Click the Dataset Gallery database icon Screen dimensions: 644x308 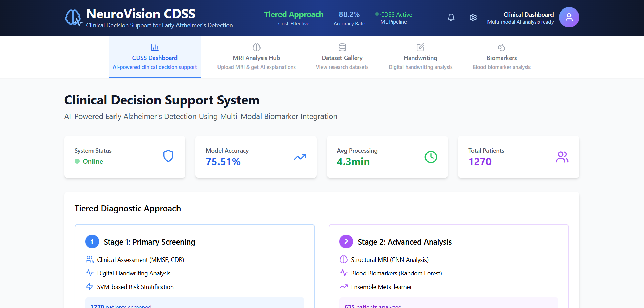(x=342, y=47)
